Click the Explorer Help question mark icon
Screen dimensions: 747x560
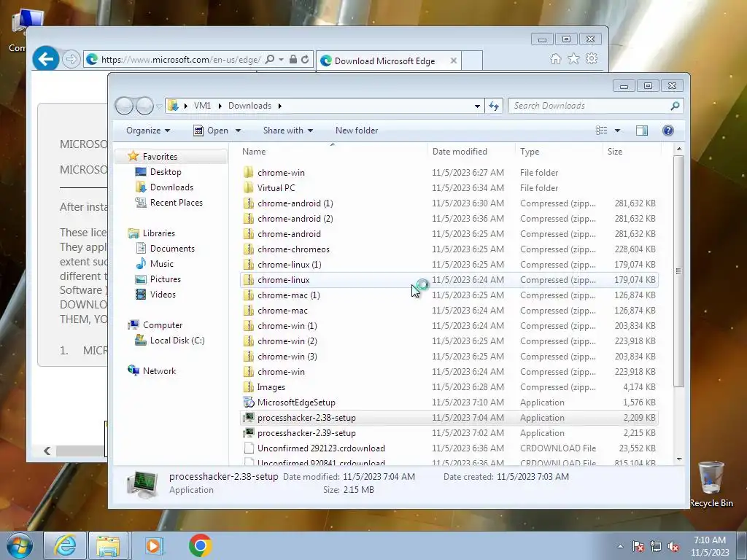668,131
